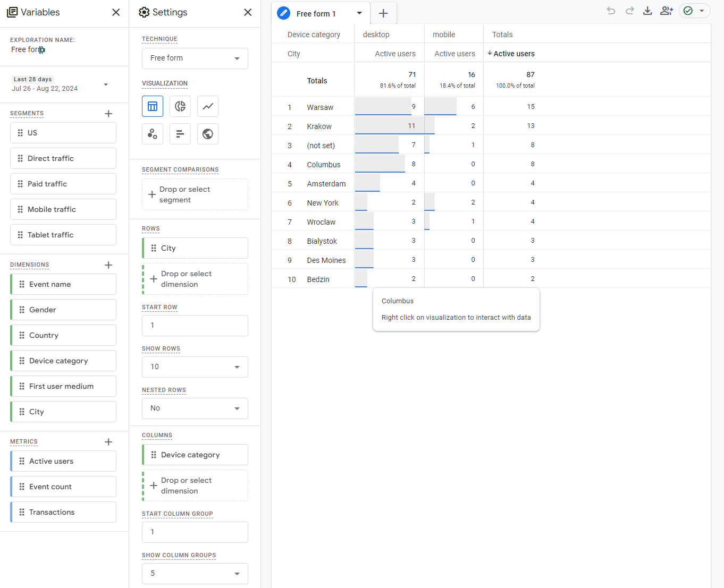
Task: Edit the exploration name field
Action: 28,49
